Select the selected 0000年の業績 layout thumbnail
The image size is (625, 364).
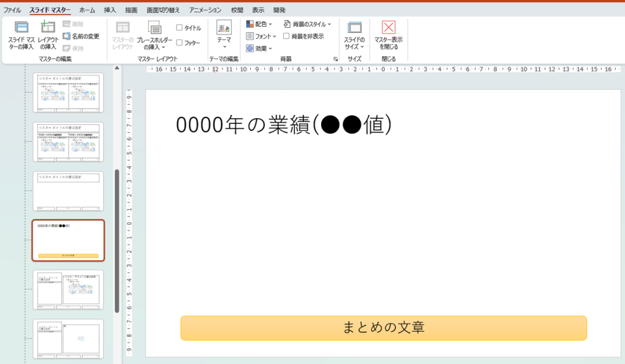(68, 240)
